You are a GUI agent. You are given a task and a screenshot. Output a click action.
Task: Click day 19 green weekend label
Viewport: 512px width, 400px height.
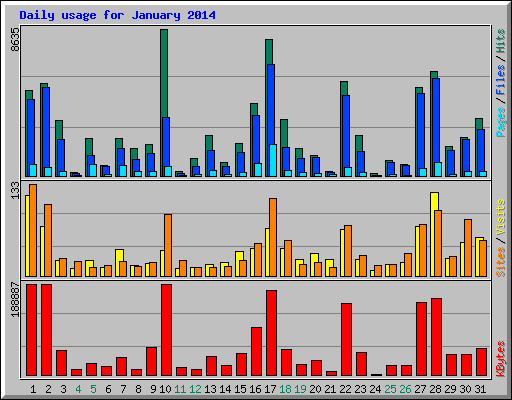click(300, 389)
